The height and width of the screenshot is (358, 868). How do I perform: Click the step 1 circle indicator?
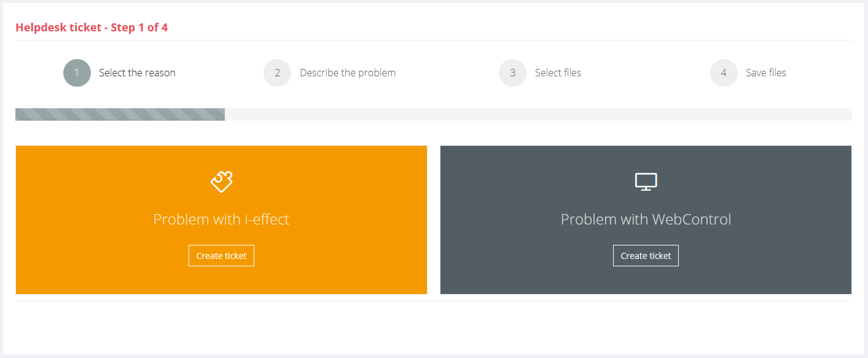[x=77, y=73]
